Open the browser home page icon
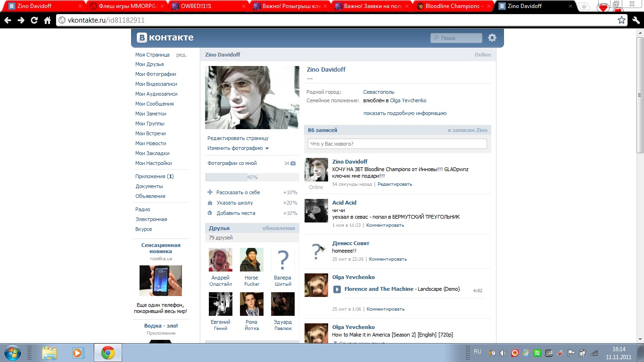The image size is (644, 362). pyautogui.click(x=47, y=20)
